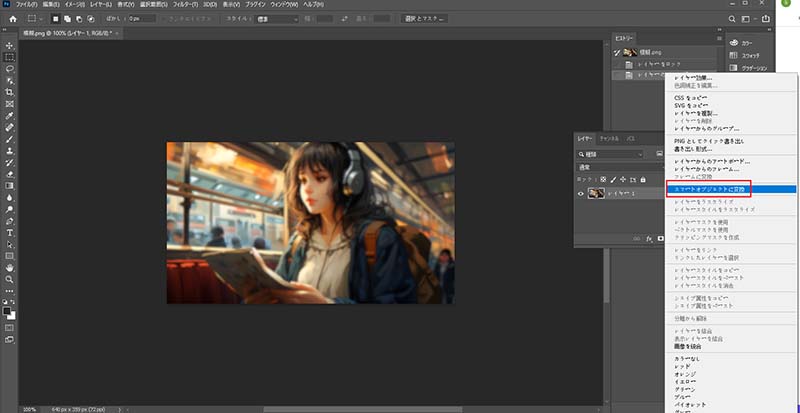Screen dimensions: 800x413
Task: Select the Spot Healing Brush tool
Action: click(9, 128)
